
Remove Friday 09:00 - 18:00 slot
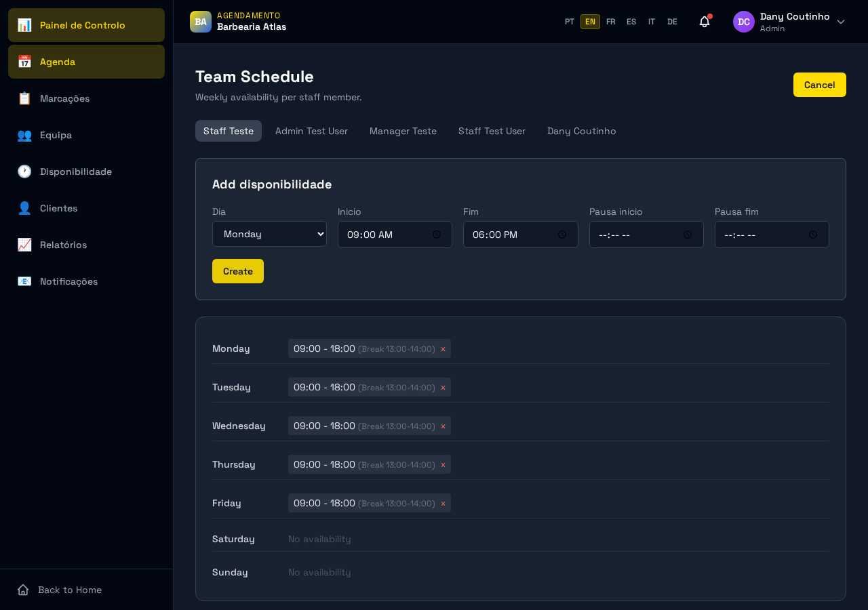click(443, 504)
